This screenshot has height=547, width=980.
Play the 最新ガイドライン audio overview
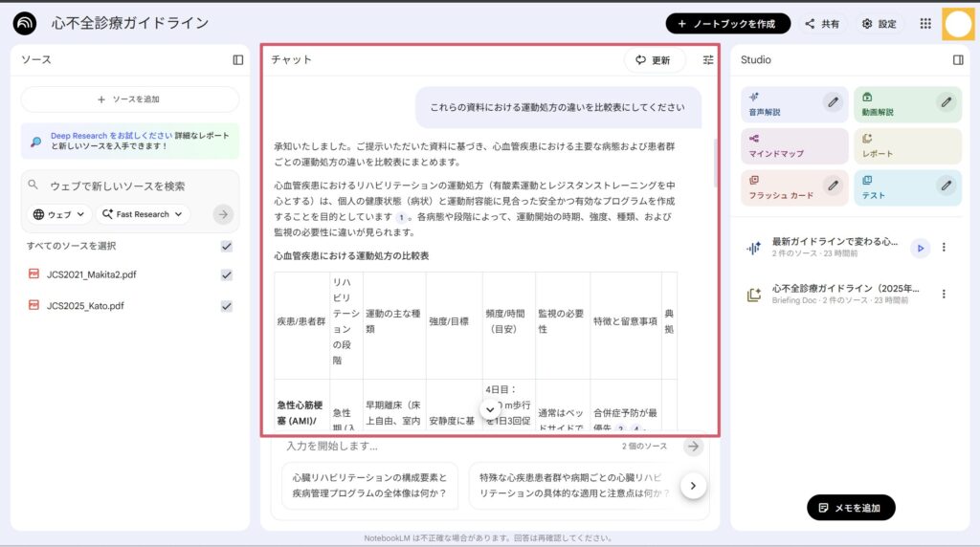coord(920,248)
